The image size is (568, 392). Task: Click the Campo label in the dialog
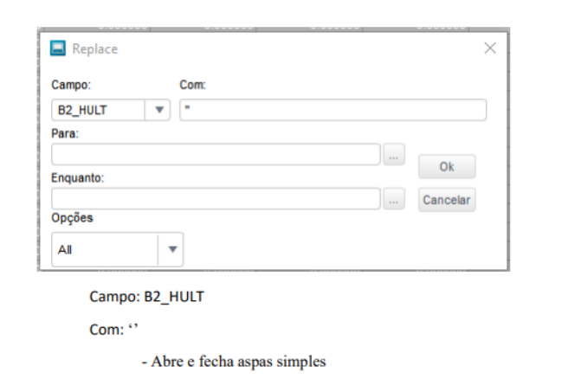(x=71, y=85)
